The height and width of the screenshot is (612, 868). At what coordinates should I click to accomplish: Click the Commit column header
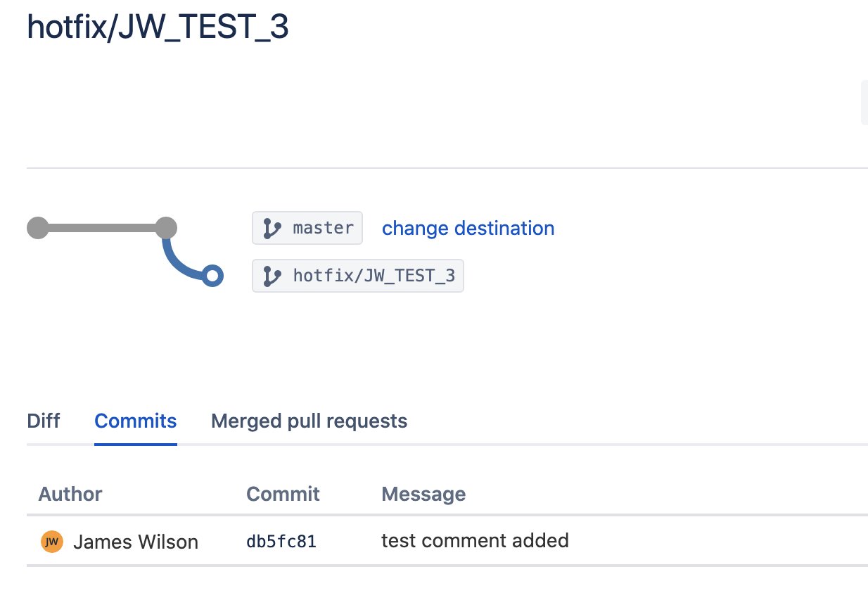283,494
